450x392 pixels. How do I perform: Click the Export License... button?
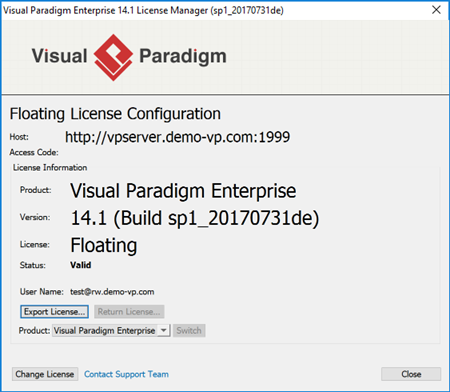[x=54, y=312]
